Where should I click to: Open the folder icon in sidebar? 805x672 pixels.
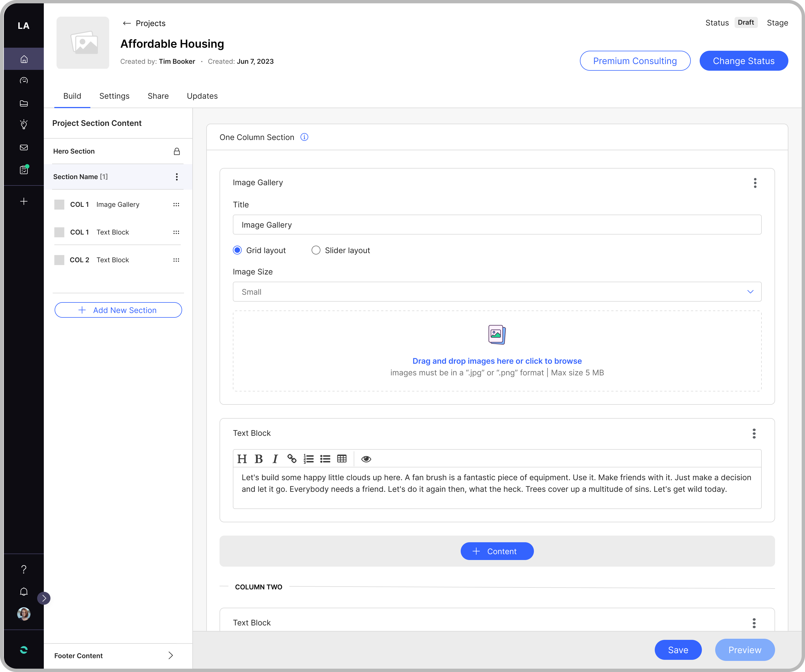click(x=24, y=103)
